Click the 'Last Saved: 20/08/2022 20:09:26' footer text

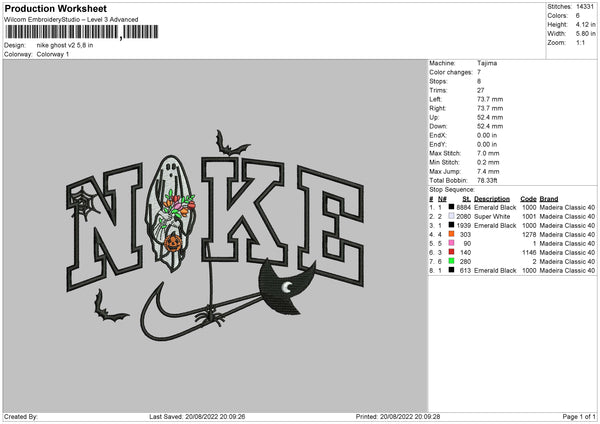point(197,417)
